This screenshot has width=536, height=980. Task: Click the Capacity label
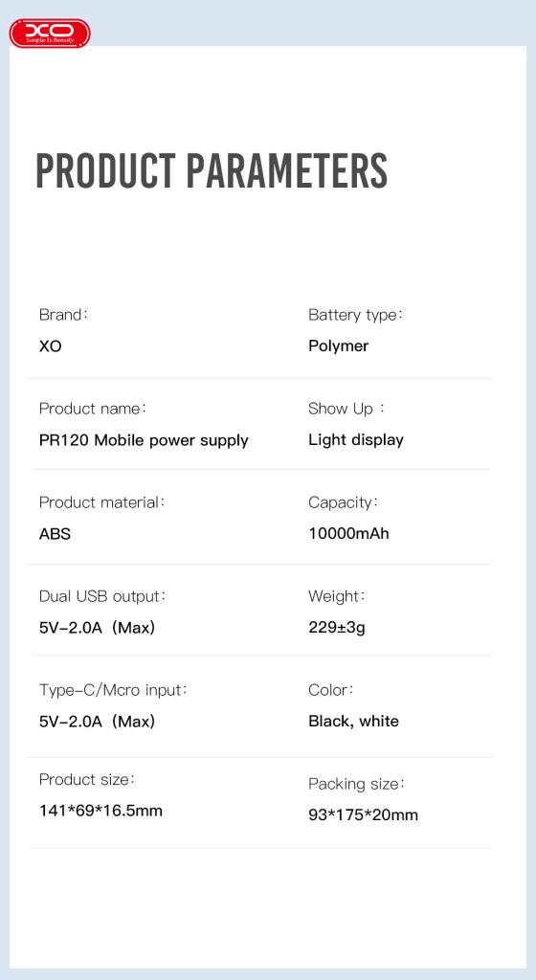344,503
